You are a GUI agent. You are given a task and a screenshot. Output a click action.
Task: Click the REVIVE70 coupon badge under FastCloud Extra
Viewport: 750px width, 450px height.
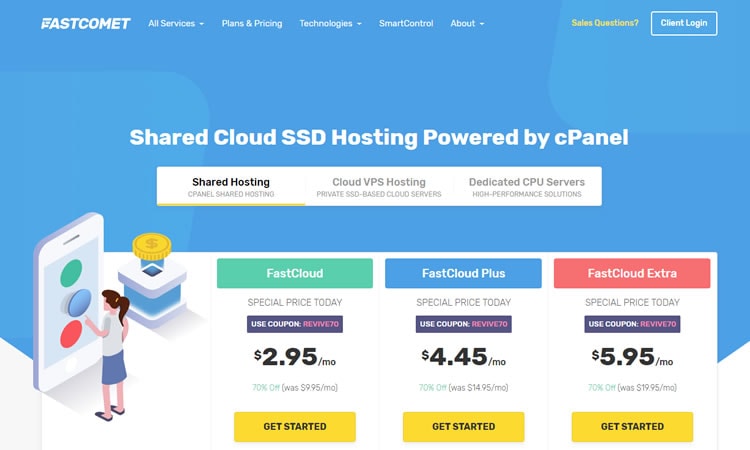pos(632,324)
